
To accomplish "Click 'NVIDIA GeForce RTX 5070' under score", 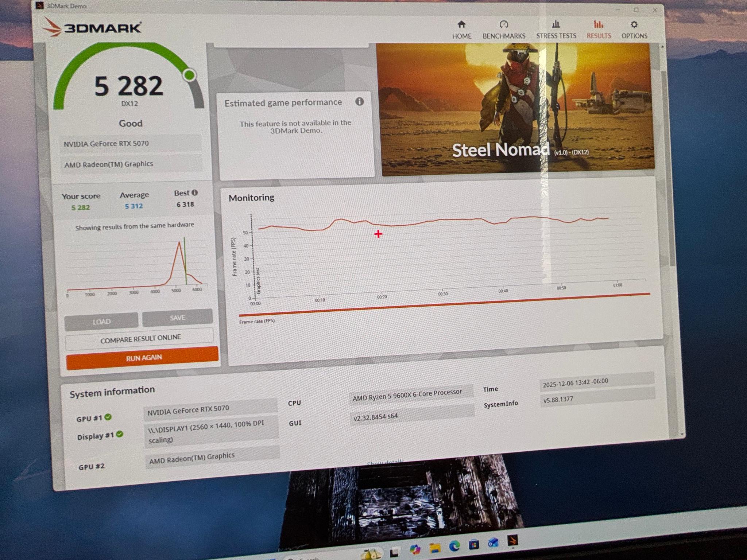I will click(131, 143).
